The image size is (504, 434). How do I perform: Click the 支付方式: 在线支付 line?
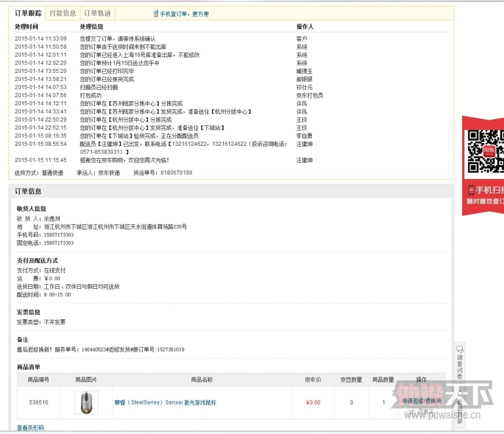pos(41,270)
